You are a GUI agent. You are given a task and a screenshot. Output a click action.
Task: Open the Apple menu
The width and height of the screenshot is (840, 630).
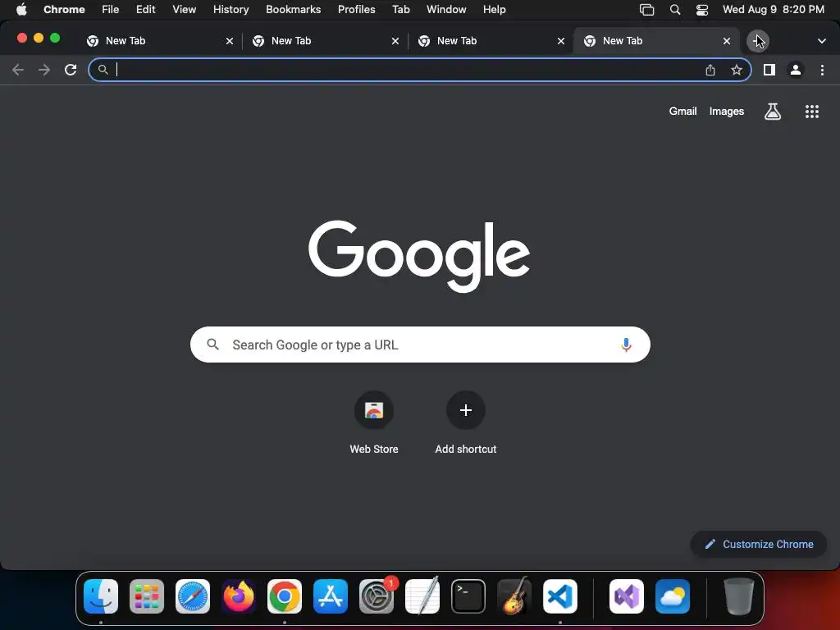(21, 10)
